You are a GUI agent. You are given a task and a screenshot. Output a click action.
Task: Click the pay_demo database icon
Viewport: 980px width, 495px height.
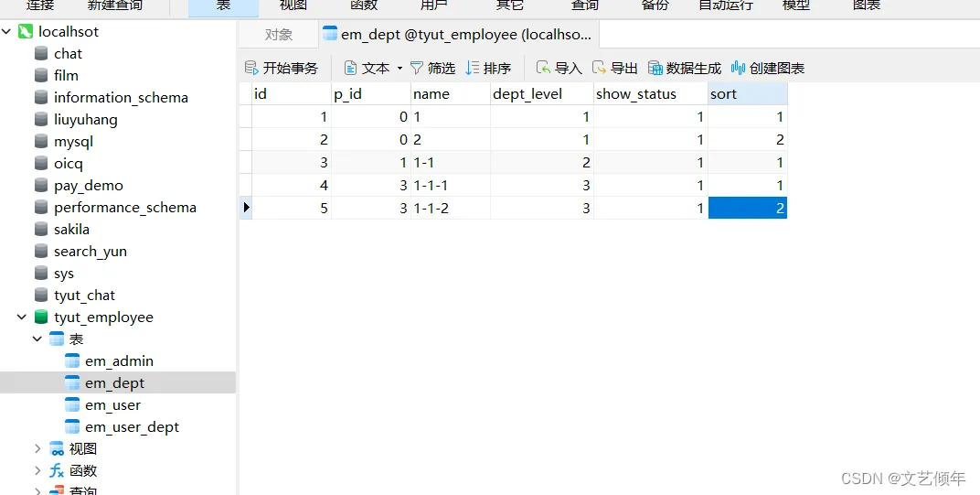click(x=41, y=185)
